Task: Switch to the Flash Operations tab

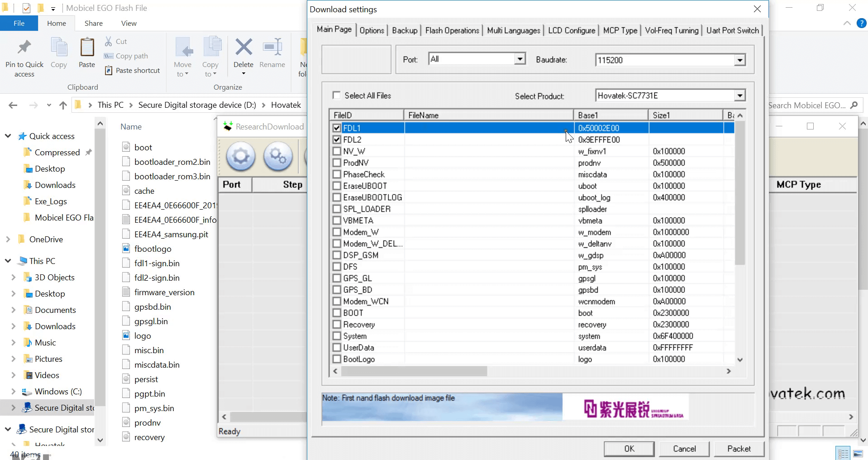Action: (452, 30)
